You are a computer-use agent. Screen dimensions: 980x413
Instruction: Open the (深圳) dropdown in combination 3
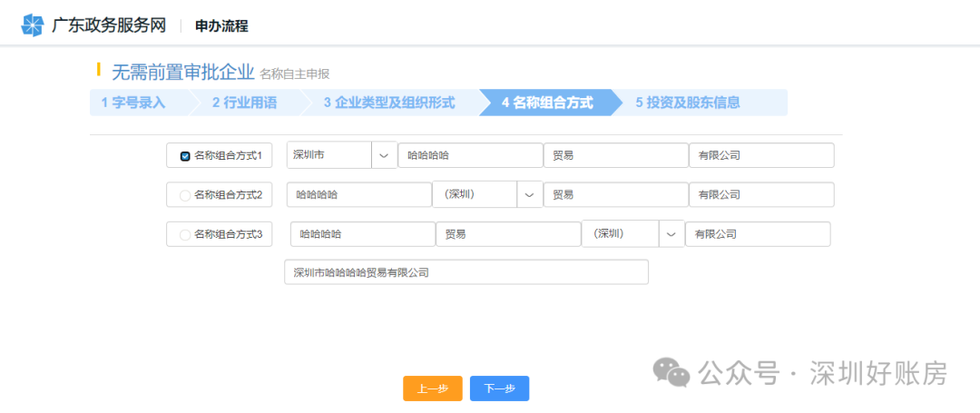tap(671, 234)
